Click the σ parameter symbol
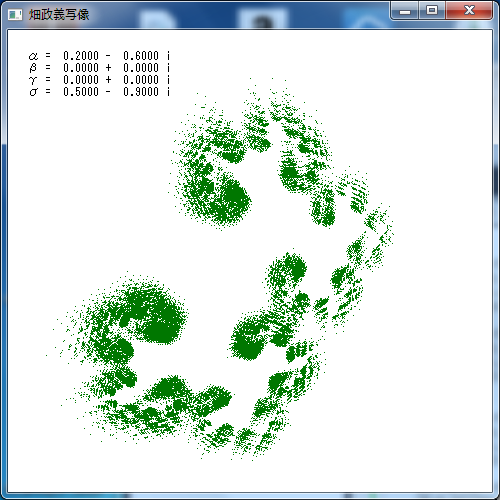Image resolution: width=500 pixels, height=500 pixels. coord(33,92)
